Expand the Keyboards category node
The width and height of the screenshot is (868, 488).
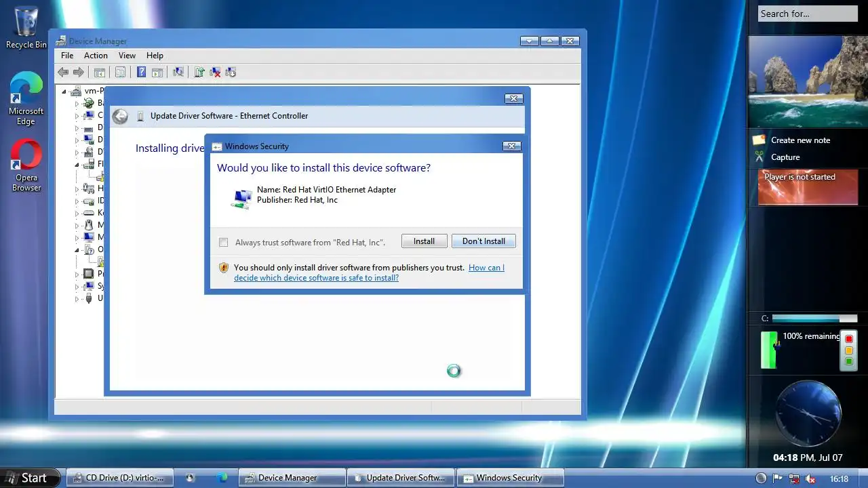(77, 213)
